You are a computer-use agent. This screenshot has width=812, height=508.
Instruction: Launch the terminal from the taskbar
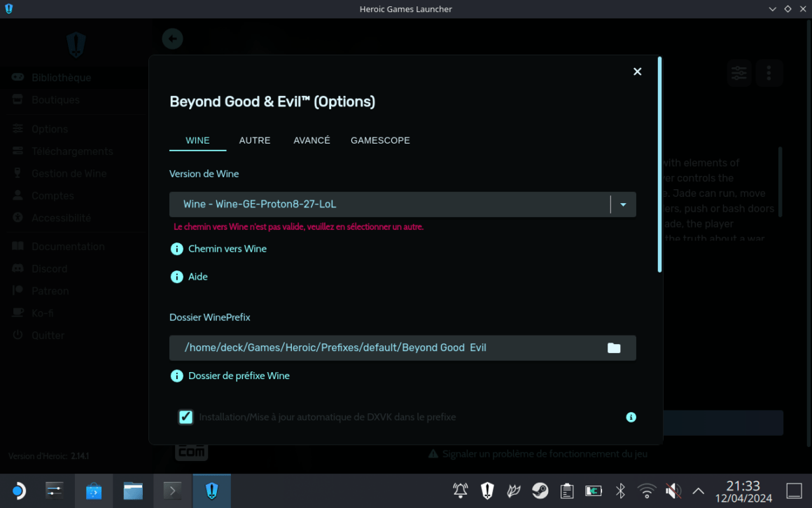click(x=172, y=490)
